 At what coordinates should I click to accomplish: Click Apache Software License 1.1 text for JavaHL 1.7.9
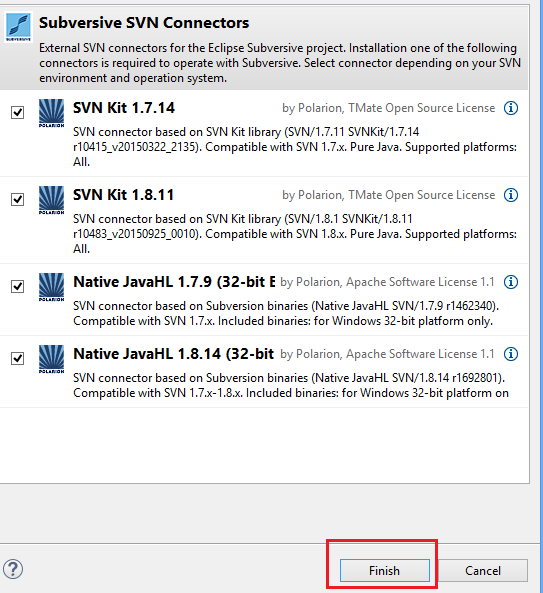tap(420, 282)
